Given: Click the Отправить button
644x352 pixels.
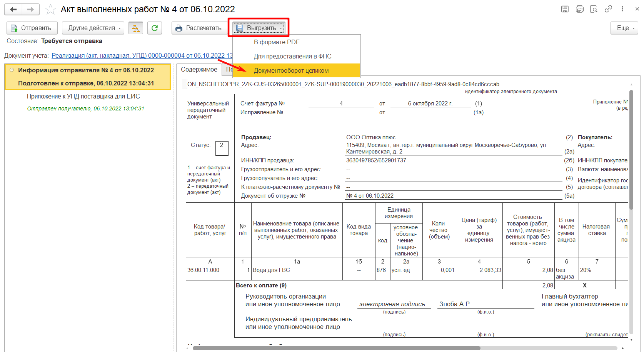Looking at the screenshot, I should tap(32, 28).
